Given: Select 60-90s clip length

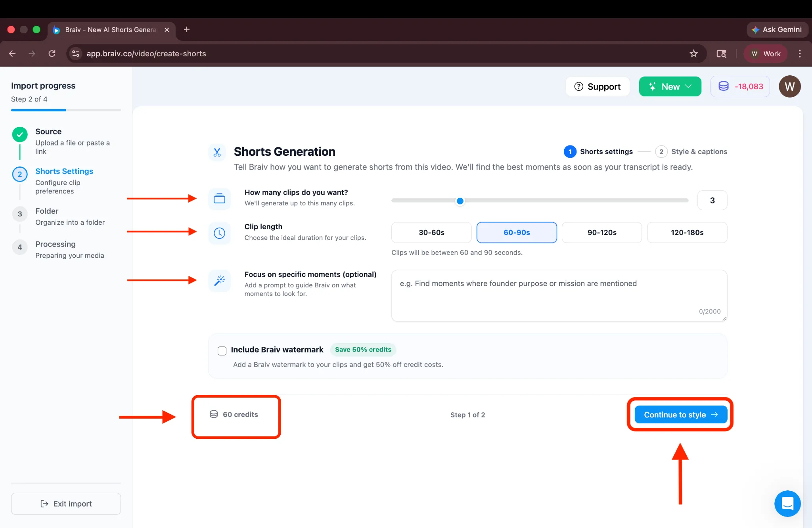Looking at the screenshot, I should [x=517, y=232].
